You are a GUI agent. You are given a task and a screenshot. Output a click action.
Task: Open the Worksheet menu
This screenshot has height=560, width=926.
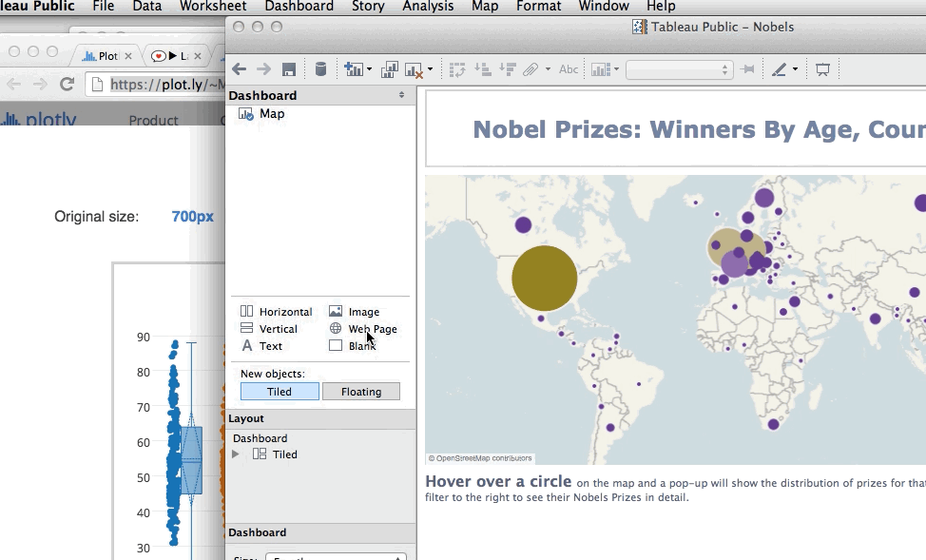pos(213,7)
